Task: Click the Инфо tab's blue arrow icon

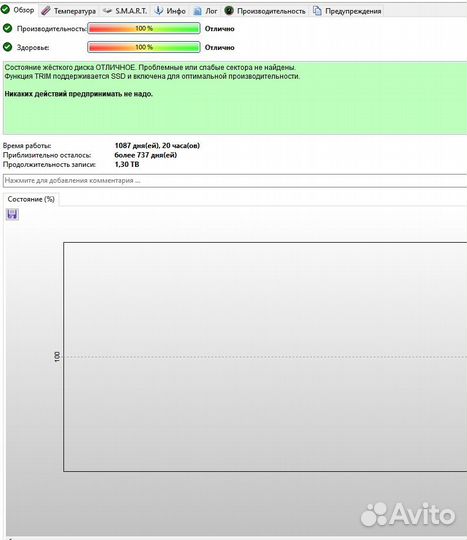Action: [158, 11]
